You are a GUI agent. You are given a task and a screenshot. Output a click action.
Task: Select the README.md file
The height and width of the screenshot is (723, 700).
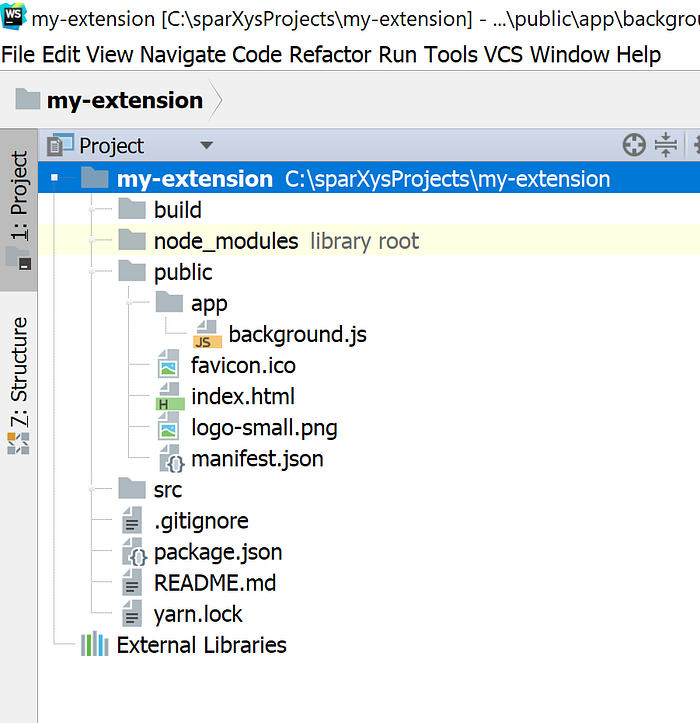[214, 583]
